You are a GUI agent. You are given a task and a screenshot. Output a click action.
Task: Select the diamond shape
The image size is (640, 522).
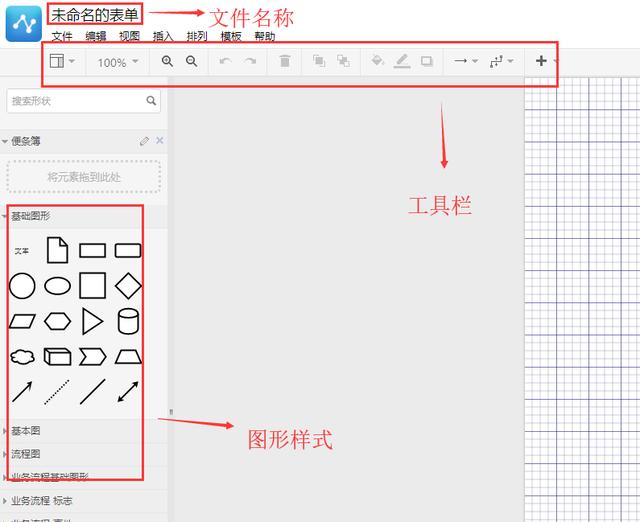(128, 286)
